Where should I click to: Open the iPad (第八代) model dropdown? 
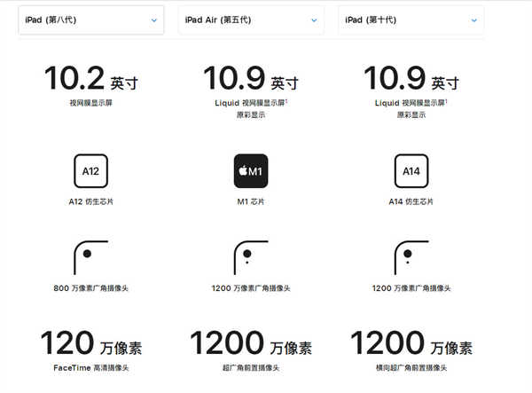tap(91, 20)
